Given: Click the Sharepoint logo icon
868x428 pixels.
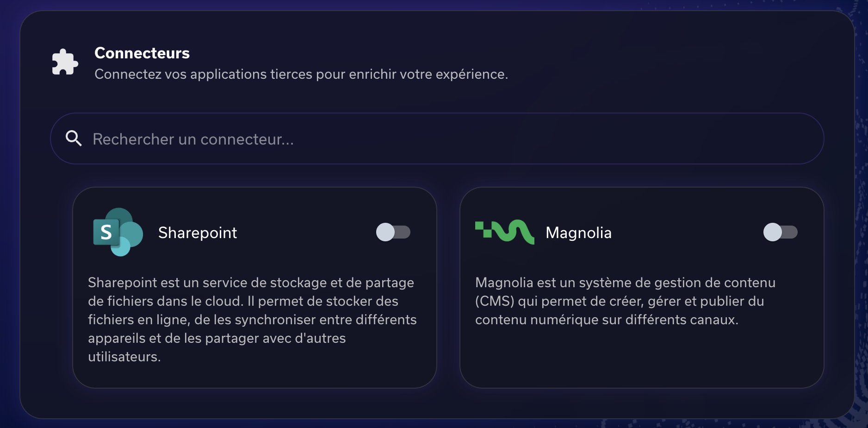Looking at the screenshot, I should click(118, 232).
